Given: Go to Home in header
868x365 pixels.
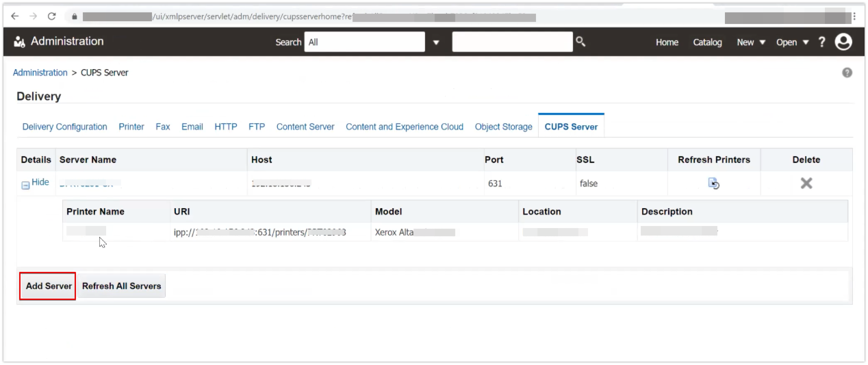Looking at the screenshot, I should click(667, 42).
